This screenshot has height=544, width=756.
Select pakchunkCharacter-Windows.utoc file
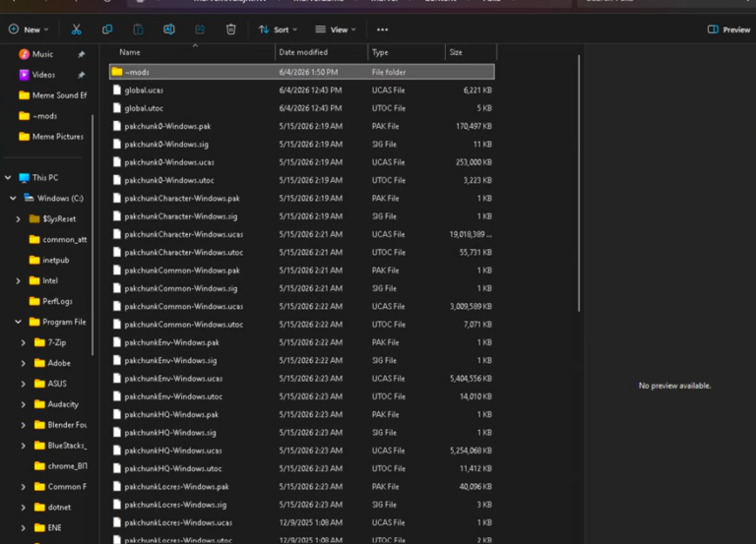pyautogui.click(x=302, y=252)
